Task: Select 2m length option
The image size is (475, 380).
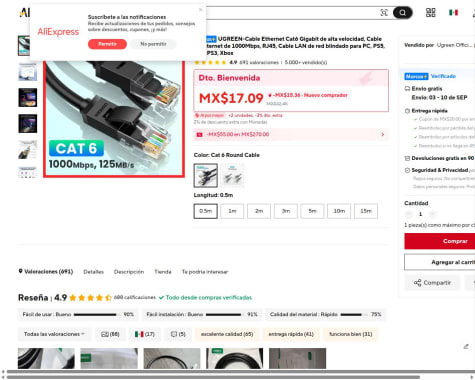Action: point(259,211)
